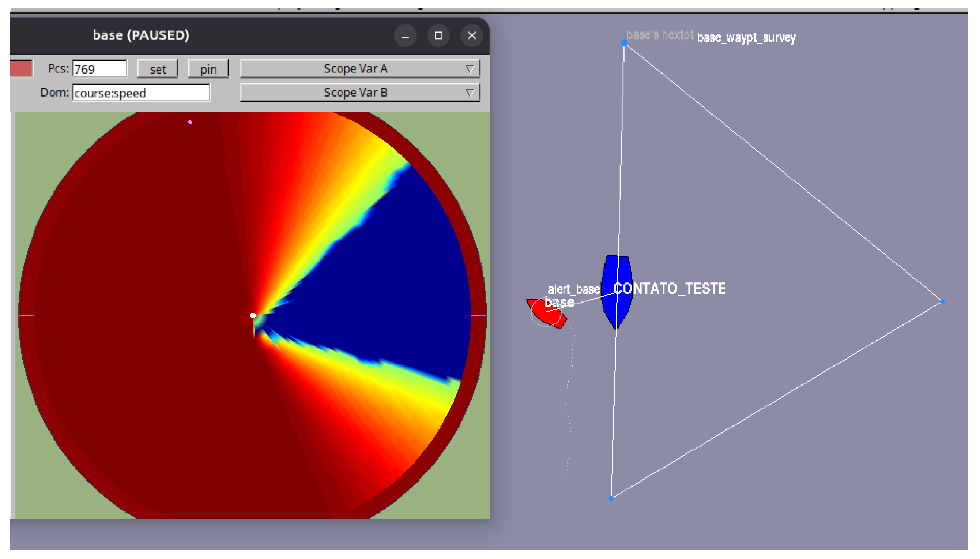980x559 pixels.
Task: Select the base's nextpt waypoint marker
Action: click(x=624, y=43)
